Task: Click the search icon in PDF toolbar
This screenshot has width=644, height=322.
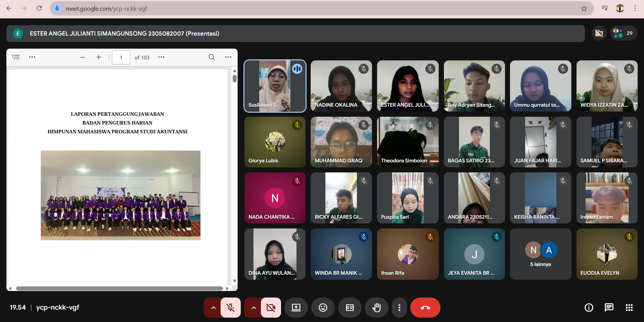Action: coord(212,57)
